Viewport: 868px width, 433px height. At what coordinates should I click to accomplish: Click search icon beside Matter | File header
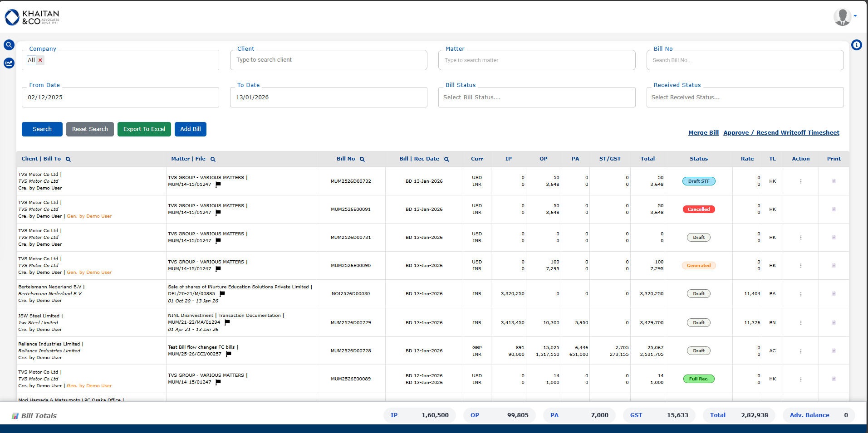[213, 159]
